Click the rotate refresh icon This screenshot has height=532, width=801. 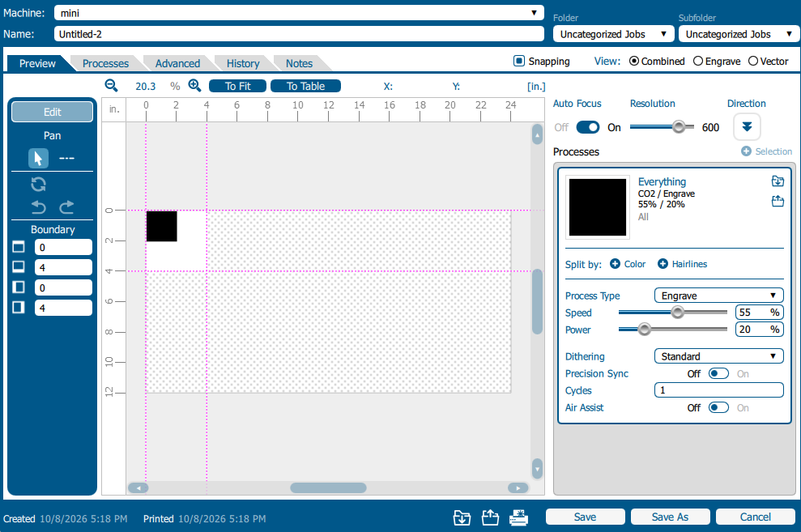click(38, 184)
